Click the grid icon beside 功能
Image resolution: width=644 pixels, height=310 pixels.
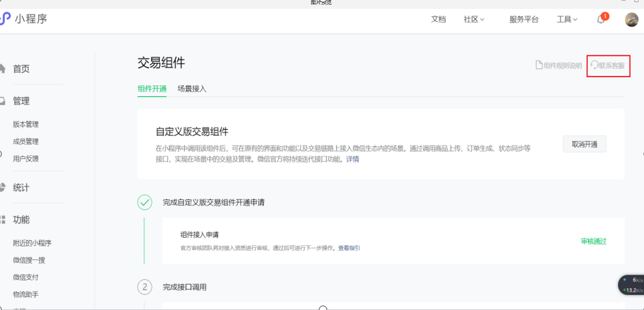coord(3,219)
